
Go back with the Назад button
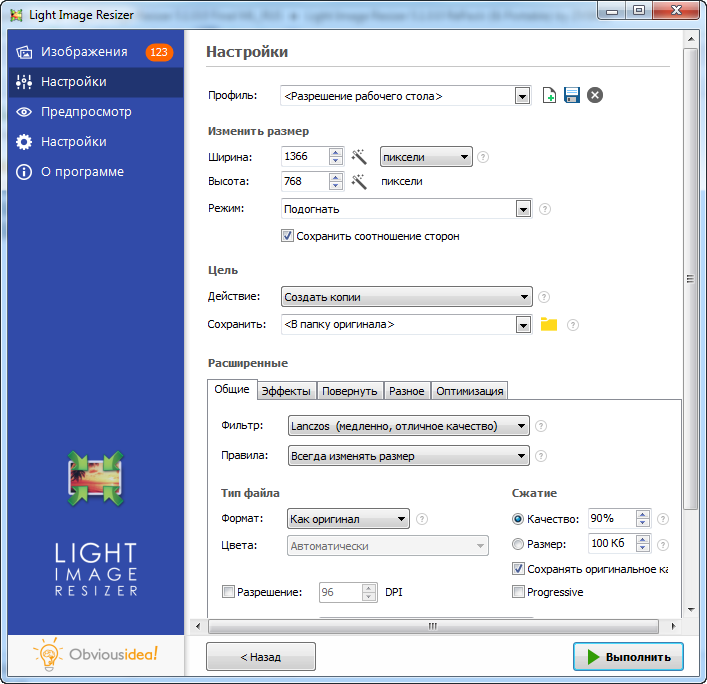click(x=261, y=657)
